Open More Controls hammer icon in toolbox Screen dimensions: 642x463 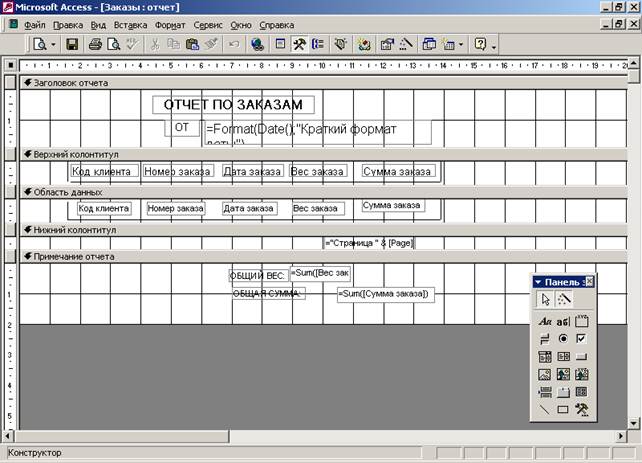(x=581, y=409)
